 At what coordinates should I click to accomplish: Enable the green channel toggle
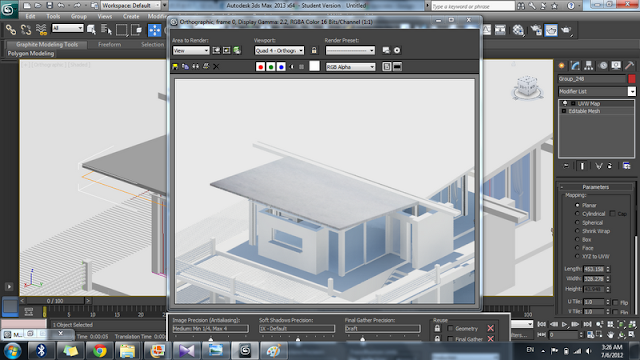click(x=271, y=67)
